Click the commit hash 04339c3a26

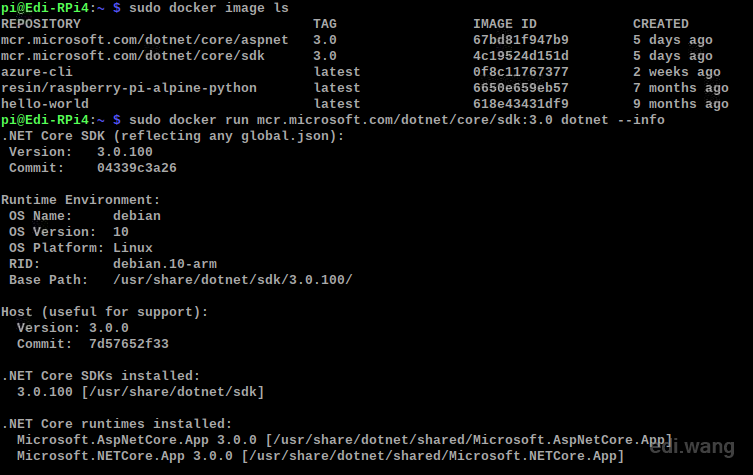137,168
